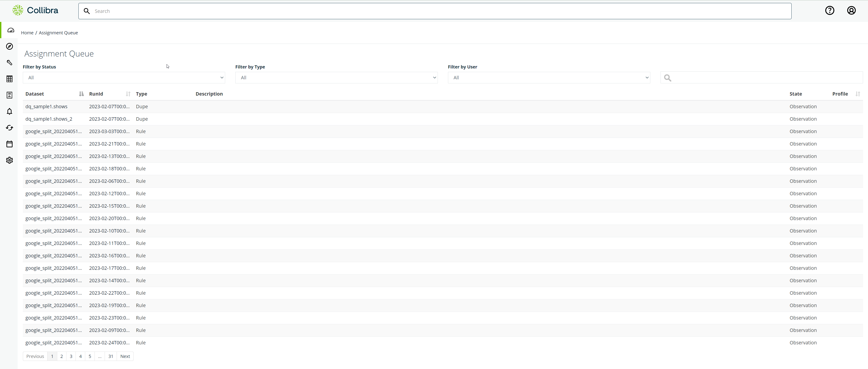
Task: Open the user account profile icon
Action: coord(851,11)
